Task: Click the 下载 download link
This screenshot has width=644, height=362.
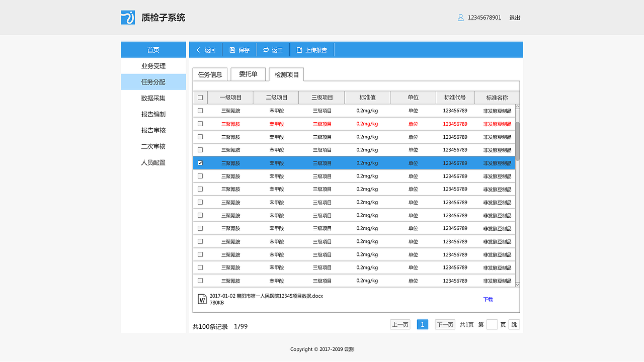Action: (487, 299)
